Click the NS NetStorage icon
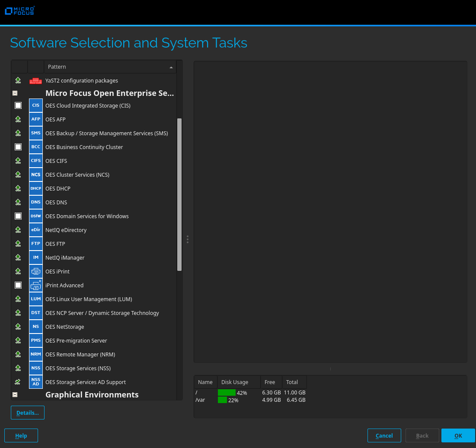 pos(36,327)
